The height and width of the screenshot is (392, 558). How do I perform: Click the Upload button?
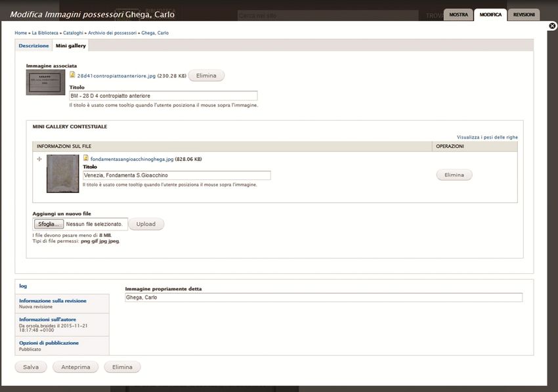(x=146, y=224)
